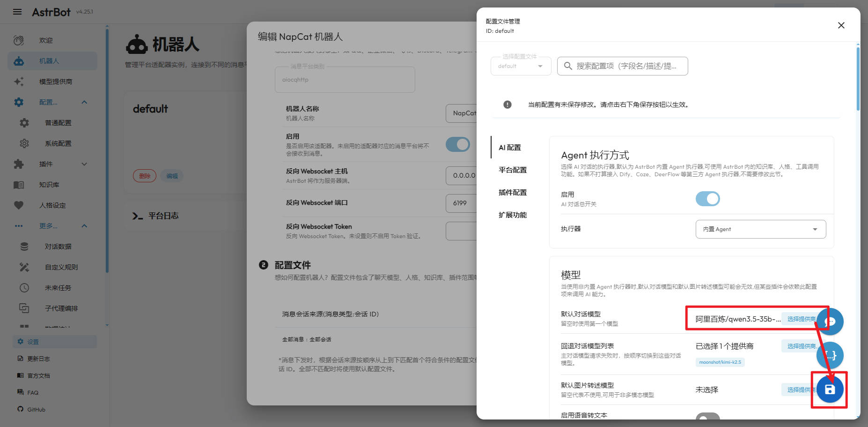Click the FAQ icon in the sidebar
The image size is (868, 427).
coord(20,392)
